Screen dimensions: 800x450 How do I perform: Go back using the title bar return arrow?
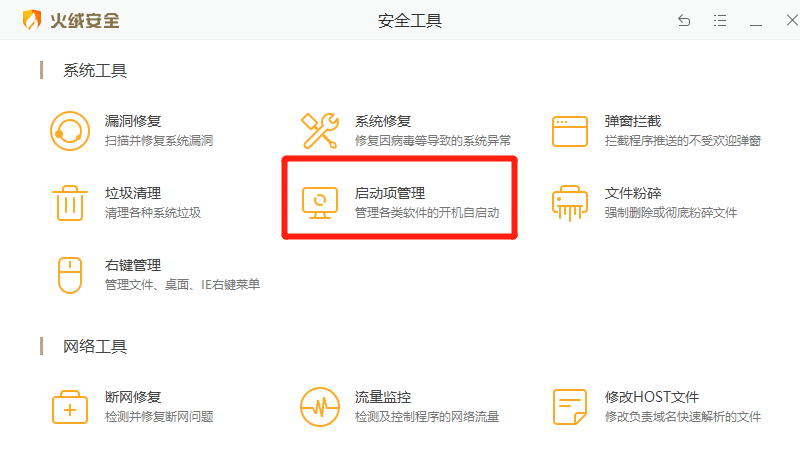(x=684, y=21)
